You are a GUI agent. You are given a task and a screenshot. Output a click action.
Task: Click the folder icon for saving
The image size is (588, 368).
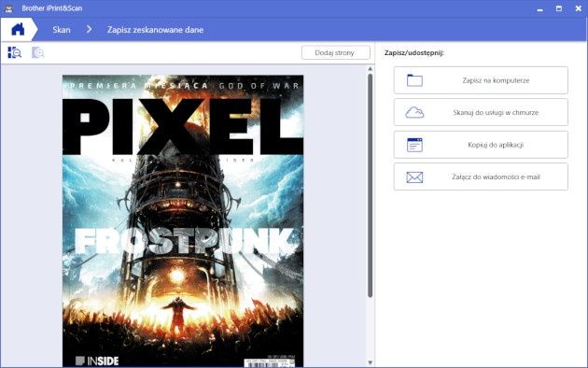coord(414,80)
